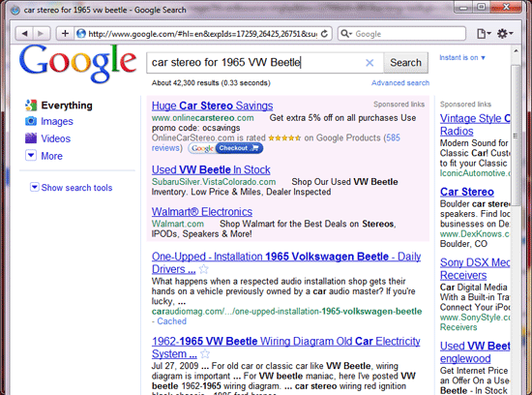This screenshot has width=532, height=395.
Task: Switch to Videos search results
Action: (56, 138)
